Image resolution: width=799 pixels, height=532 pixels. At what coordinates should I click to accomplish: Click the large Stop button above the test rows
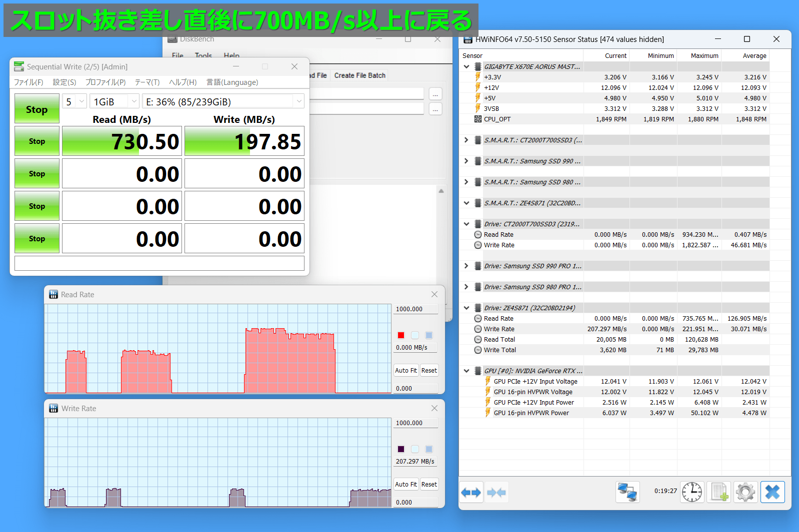click(x=37, y=109)
